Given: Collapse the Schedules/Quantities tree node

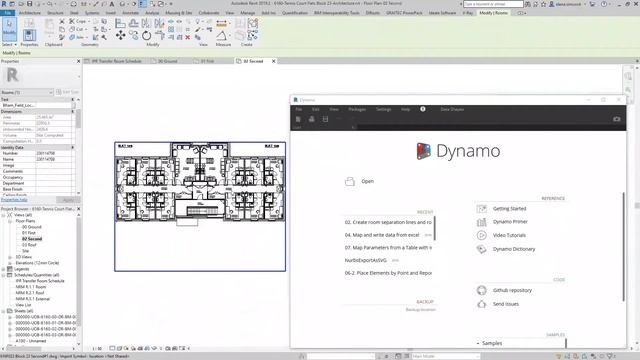Looking at the screenshot, I should point(4,275).
